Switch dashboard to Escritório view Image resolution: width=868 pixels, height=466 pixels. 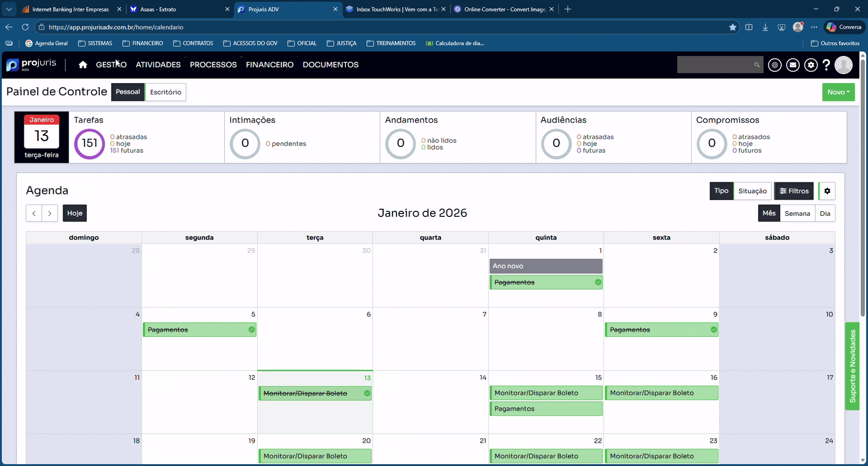pos(165,92)
